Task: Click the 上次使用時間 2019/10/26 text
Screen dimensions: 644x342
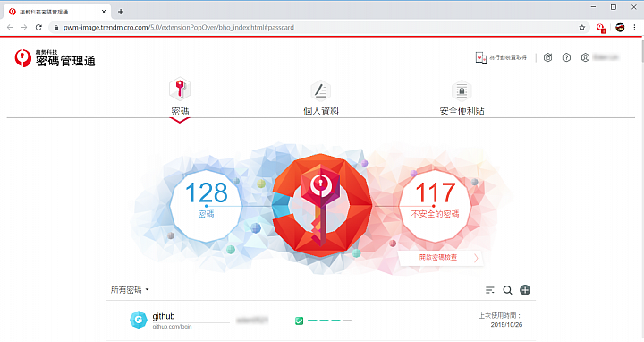Action: pos(501,321)
